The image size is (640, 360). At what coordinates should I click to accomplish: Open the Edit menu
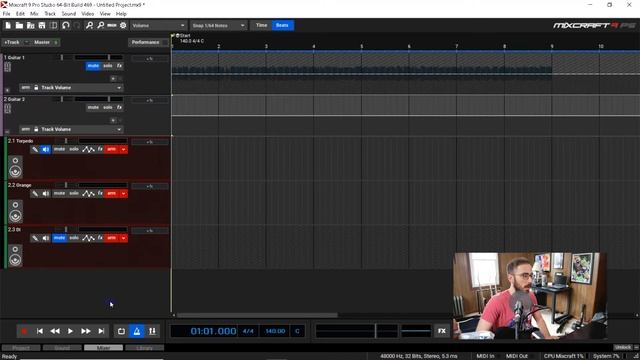[x=20, y=14]
